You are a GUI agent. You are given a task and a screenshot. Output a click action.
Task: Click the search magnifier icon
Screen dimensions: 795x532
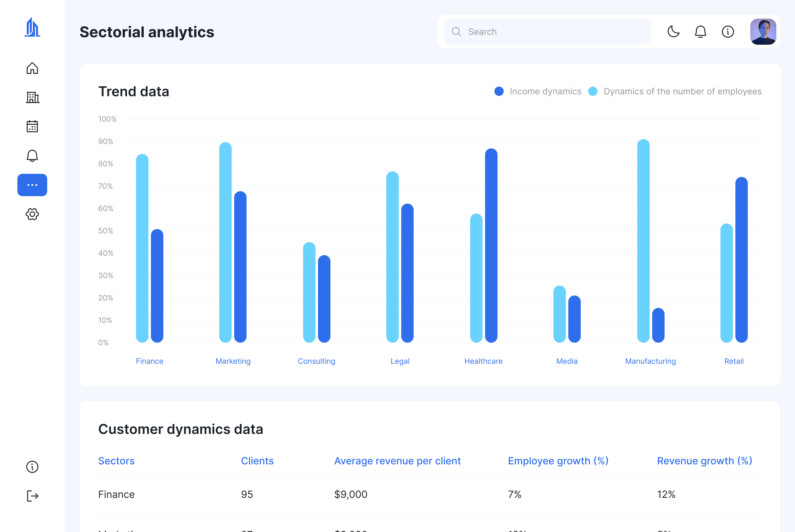[x=456, y=32]
